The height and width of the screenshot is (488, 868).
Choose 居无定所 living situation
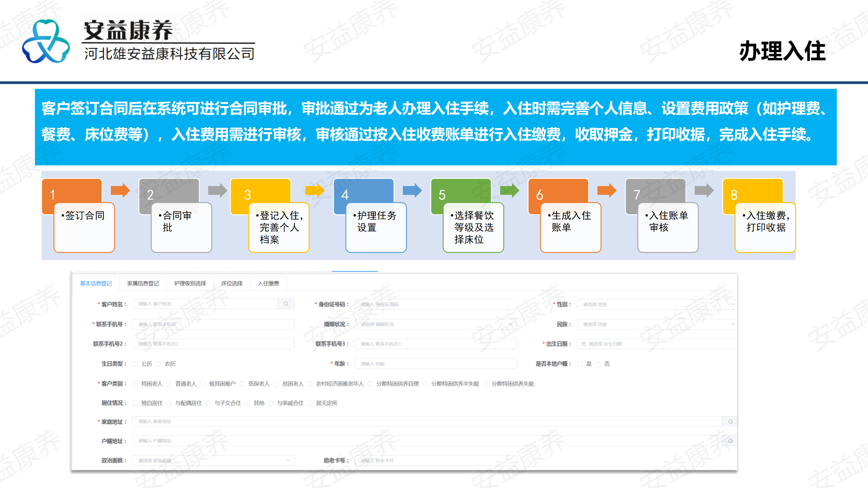(x=310, y=403)
